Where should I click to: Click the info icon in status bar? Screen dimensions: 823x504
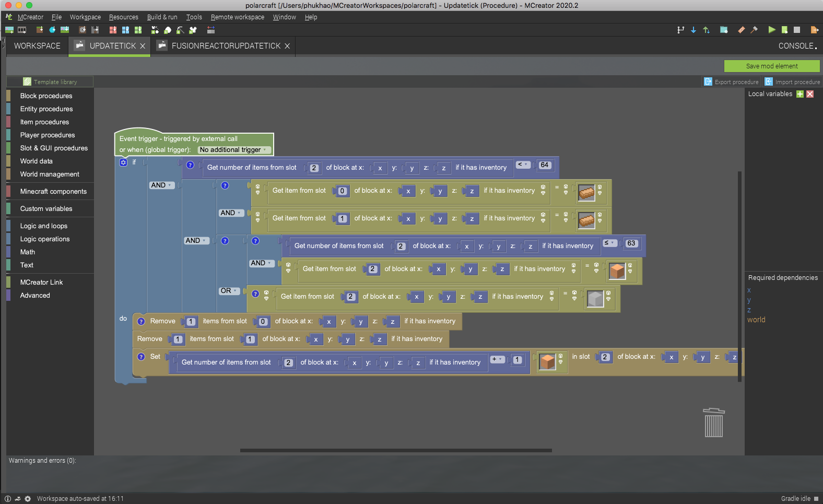8,499
